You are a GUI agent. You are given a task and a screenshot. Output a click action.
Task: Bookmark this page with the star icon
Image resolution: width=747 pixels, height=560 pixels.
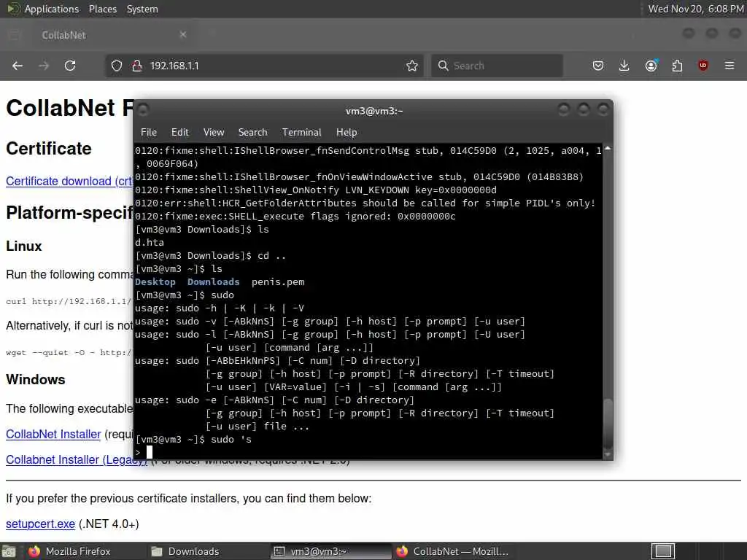click(x=412, y=66)
